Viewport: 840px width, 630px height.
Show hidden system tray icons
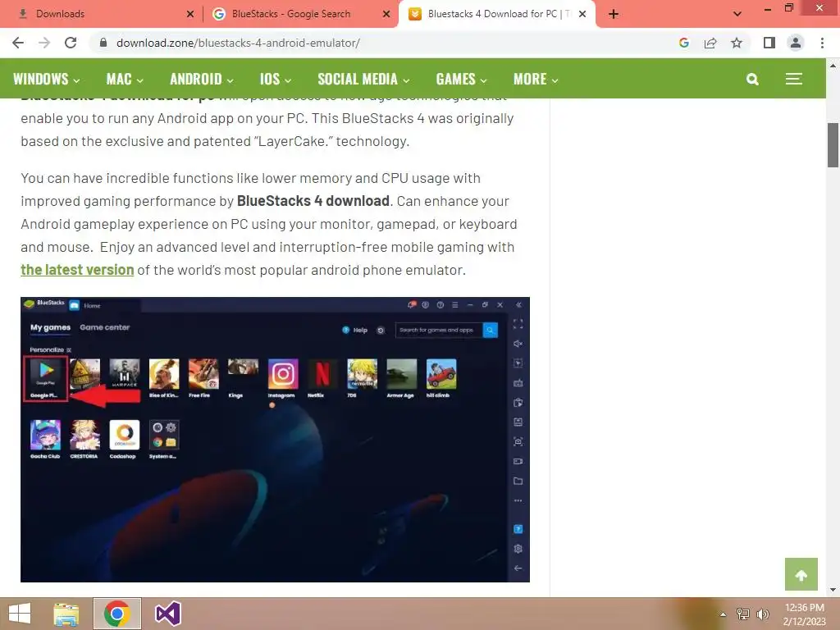pyautogui.click(x=724, y=614)
